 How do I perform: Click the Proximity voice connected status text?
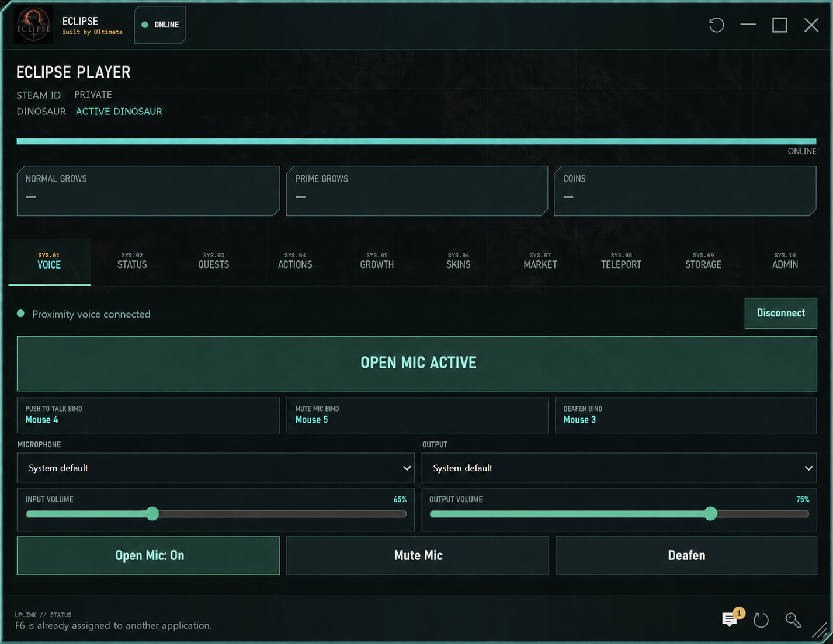click(x=91, y=314)
